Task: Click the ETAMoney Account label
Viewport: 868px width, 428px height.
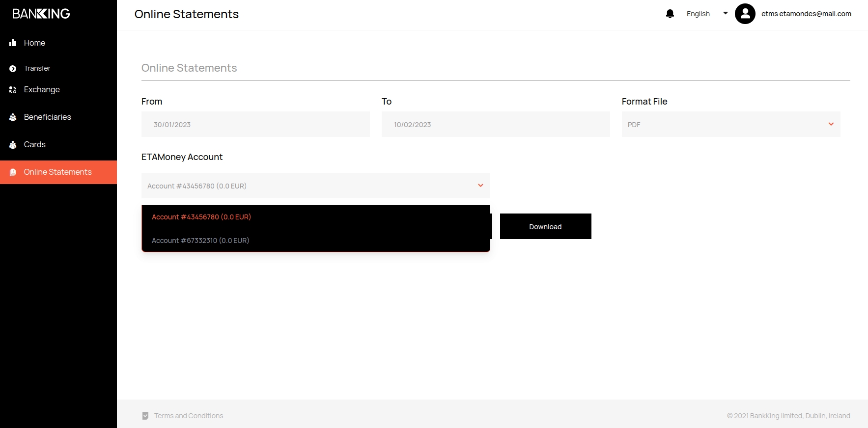Action: [182, 157]
